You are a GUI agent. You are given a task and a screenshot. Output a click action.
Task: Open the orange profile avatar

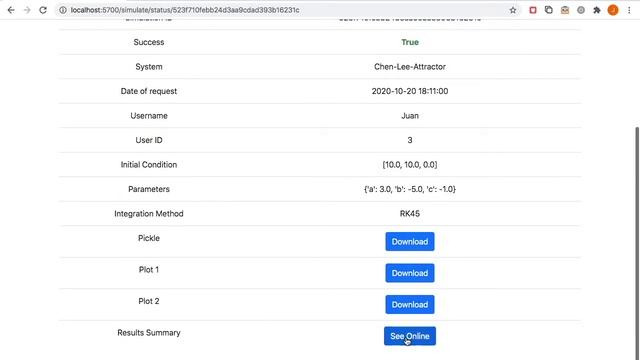point(613,10)
